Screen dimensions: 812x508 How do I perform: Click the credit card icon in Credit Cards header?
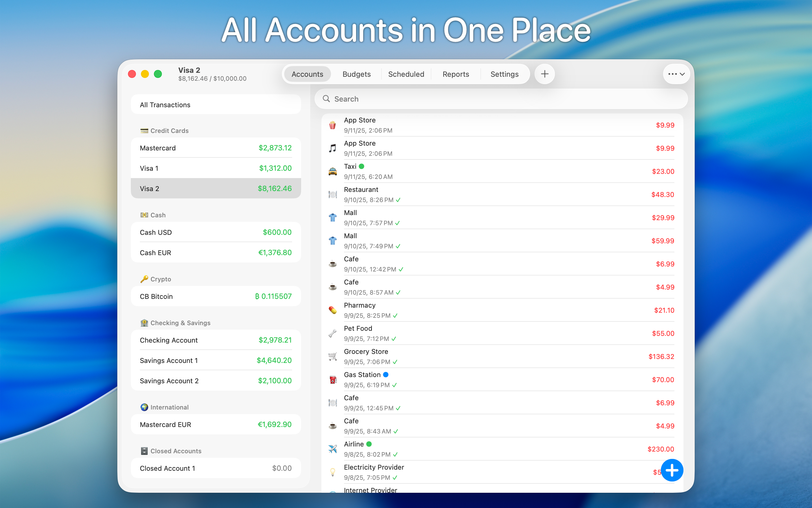tap(144, 131)
